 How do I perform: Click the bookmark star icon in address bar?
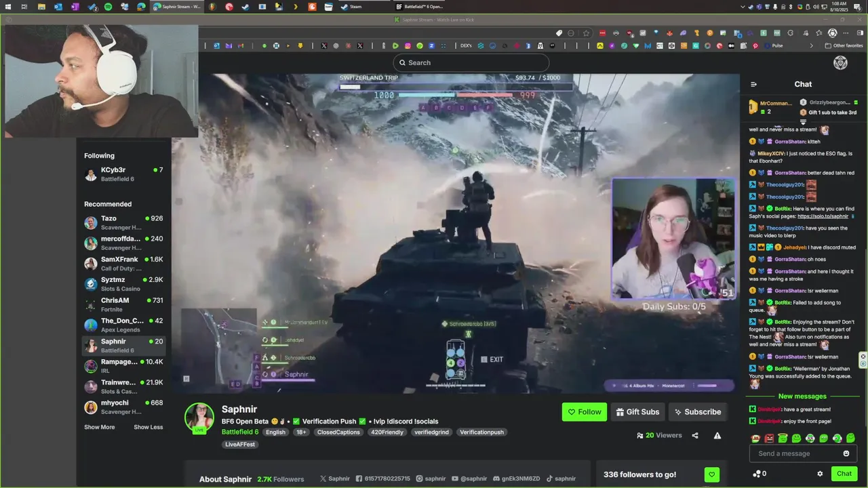[x=586, y=33]
